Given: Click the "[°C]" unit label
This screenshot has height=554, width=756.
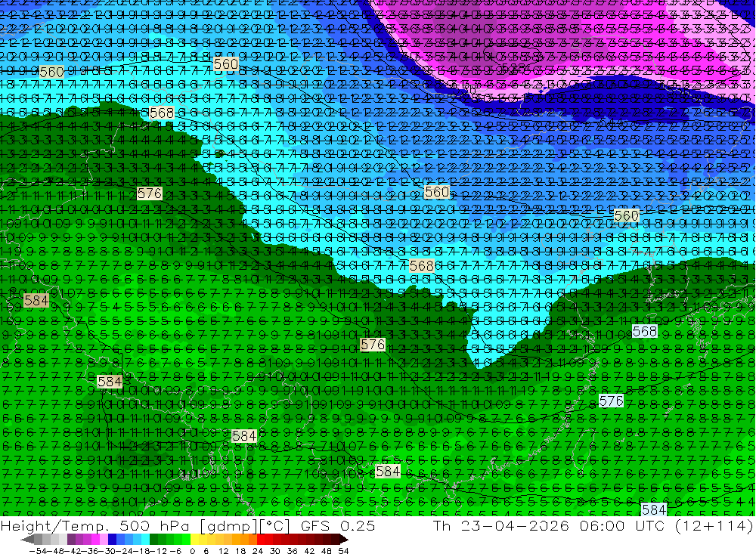Looking at the screenshot, I should [x=275, y=525].
